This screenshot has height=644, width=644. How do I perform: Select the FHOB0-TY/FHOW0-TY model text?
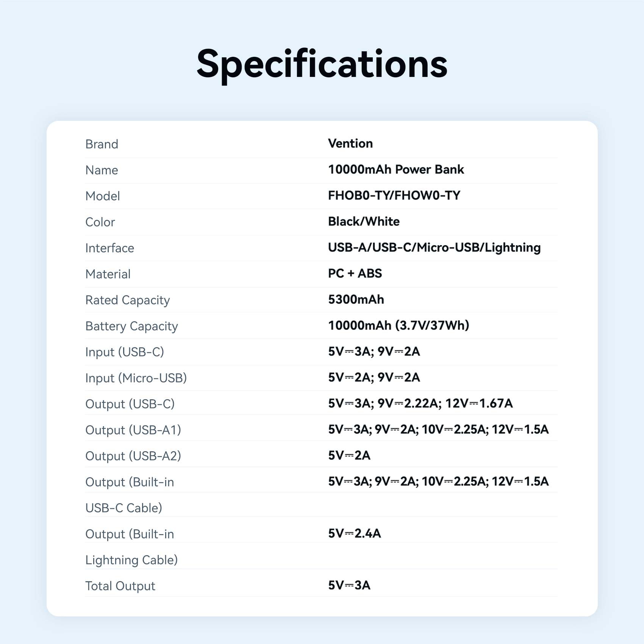[394, 195]
